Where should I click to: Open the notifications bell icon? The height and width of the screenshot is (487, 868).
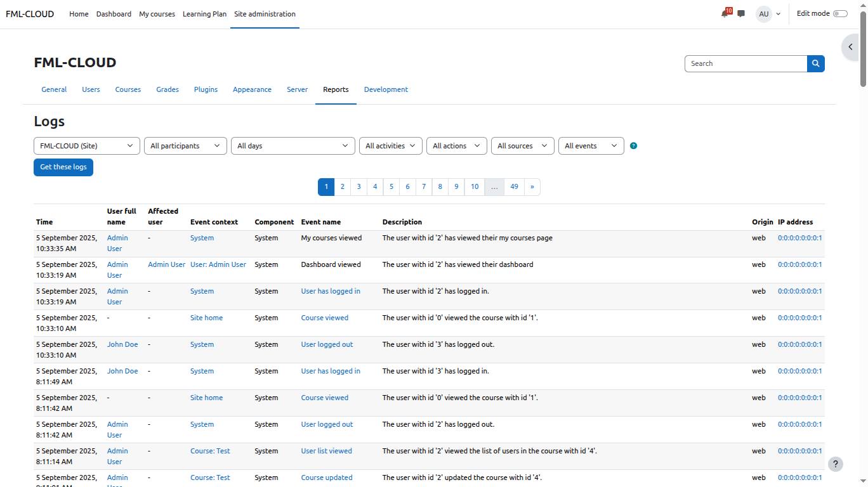[x=725, y=13]
